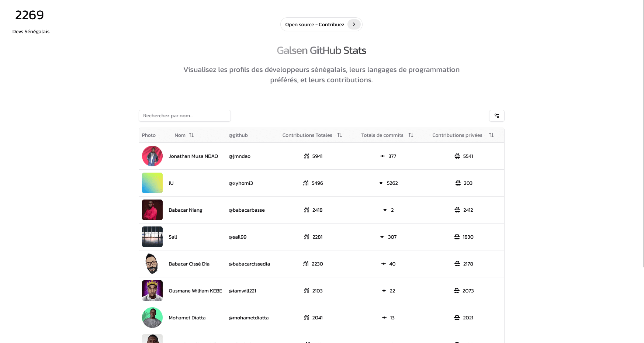This screenshot has width=644, height=343.
Task: Select the name Jonathan Musa NDAO
Action: [193, 156]
